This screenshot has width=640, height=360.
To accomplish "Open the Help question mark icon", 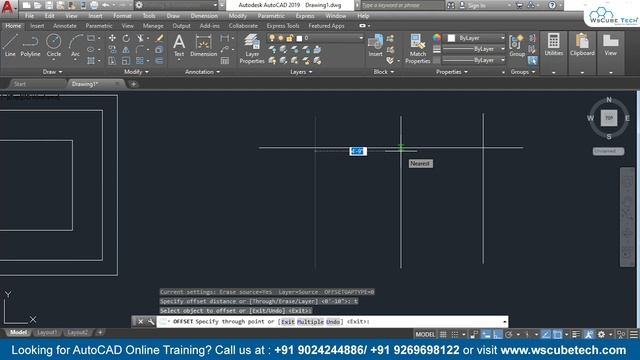I will click(552, 5).
